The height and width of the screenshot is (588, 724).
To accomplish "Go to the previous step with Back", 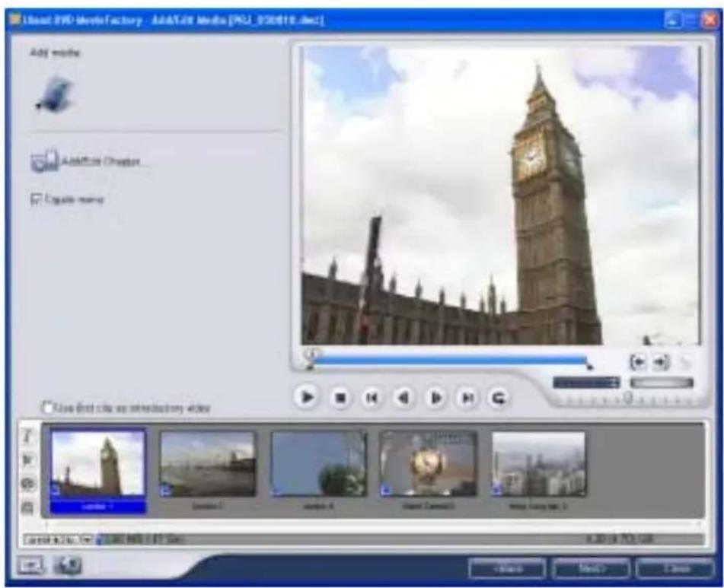I will tap(508, 569).
